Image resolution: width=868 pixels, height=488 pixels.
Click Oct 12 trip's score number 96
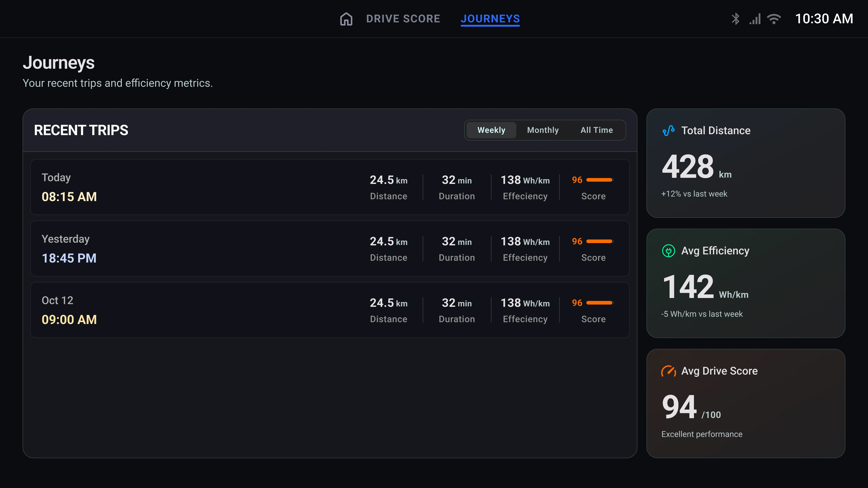pos(577,303)
